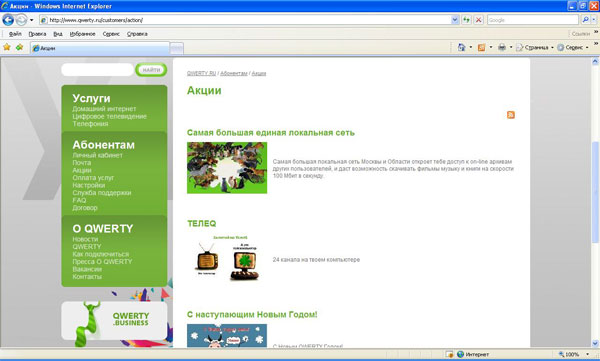The image size is (600, 361).
Task: Open Новости link in sidebar
Action: point(85,239)
